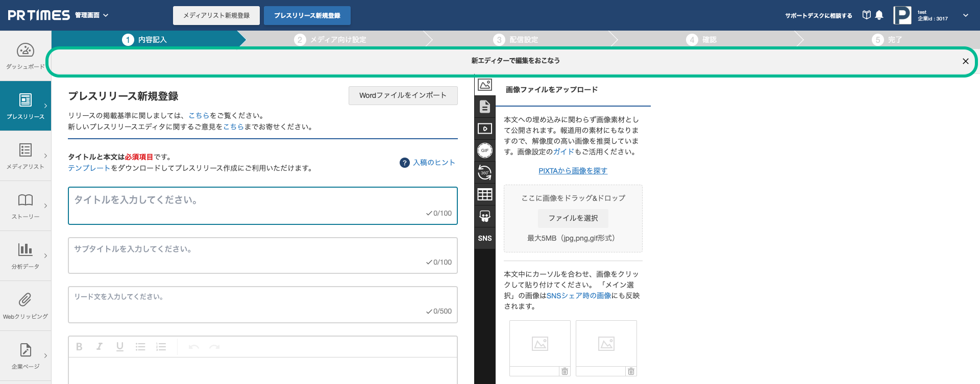Toggle italic formatting in the editor
This screenshot has height=384, width=980.
pyautogui.click(x=100, y=347)
